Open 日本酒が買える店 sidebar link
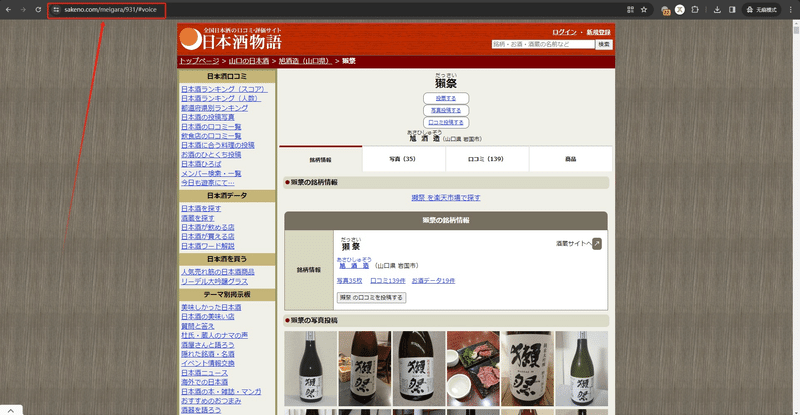800x415 pixels. pos(208,236)
